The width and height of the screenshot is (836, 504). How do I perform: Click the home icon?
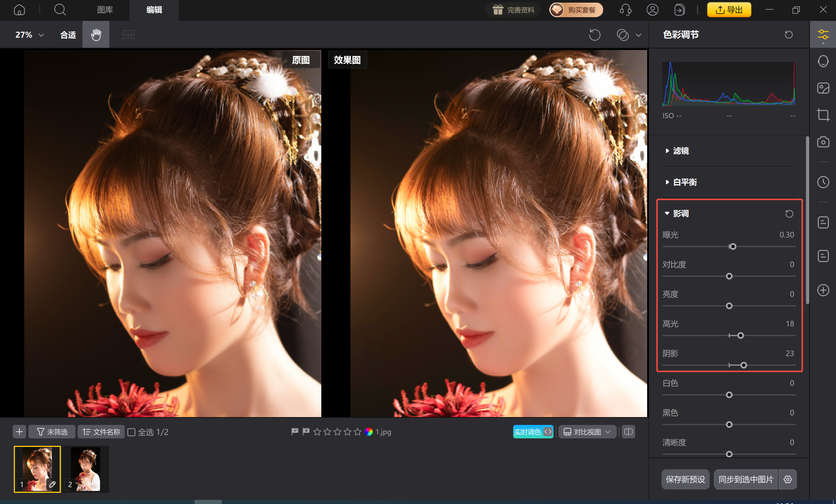click(19, 10)
